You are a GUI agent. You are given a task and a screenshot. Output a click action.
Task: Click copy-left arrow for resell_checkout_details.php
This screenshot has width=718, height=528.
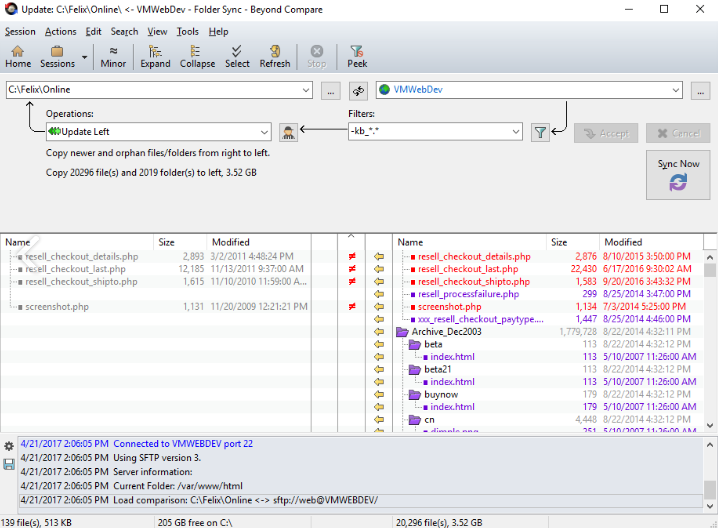[379, 256]
